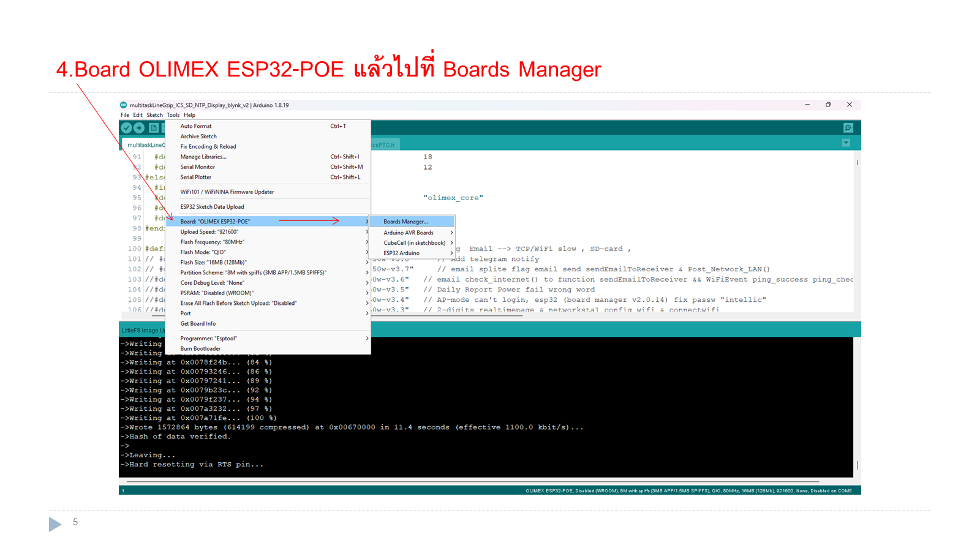Viewport: 980px width, 551px height.
Task: Select Serial Monitor in Tools menu
Action: [268, 167]
